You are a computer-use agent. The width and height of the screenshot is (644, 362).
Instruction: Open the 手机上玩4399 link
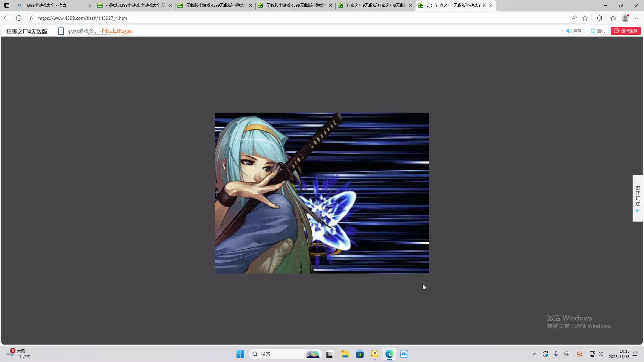(116, 32)
